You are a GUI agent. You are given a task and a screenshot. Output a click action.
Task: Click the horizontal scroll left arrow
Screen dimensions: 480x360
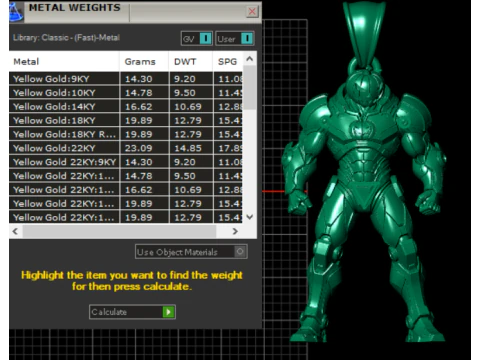[x=15, y=231]
